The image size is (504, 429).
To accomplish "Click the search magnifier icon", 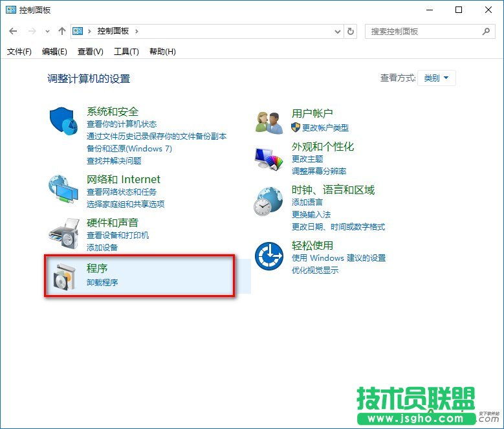I will click(486, 31).
